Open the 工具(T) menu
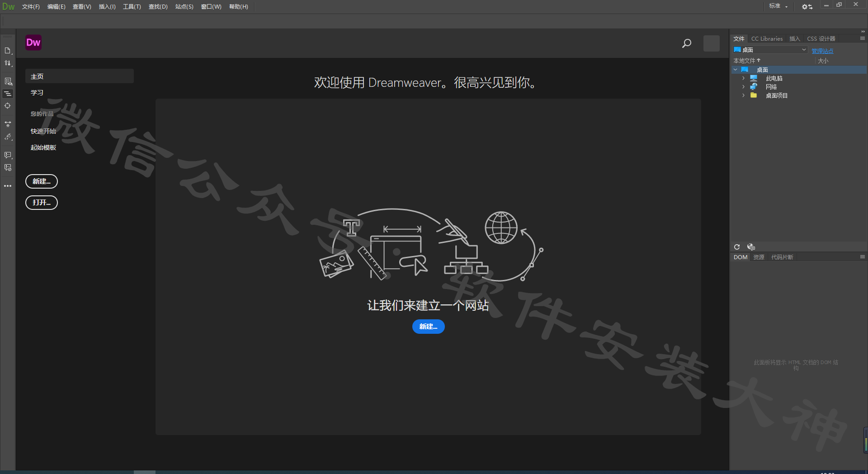 pyautogui.click(x=132, y=7)
